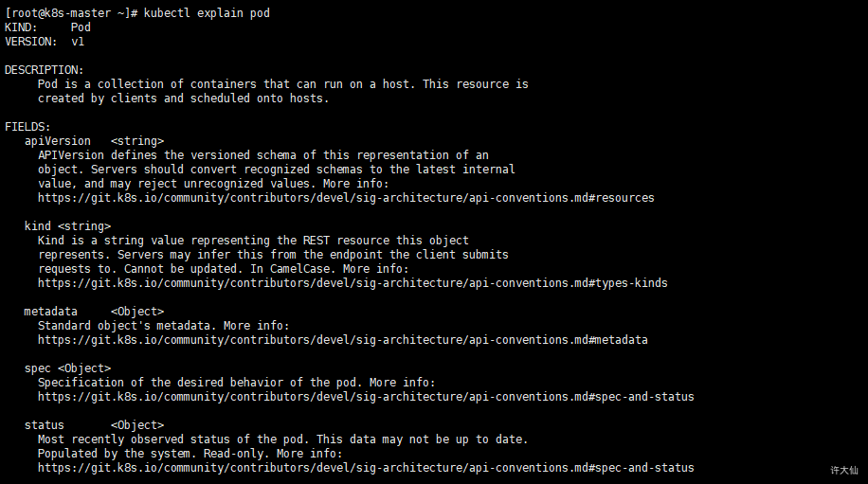Click the <Object> type next to metadata
Viewport: 868px width, 484px height.
[137, 312]
